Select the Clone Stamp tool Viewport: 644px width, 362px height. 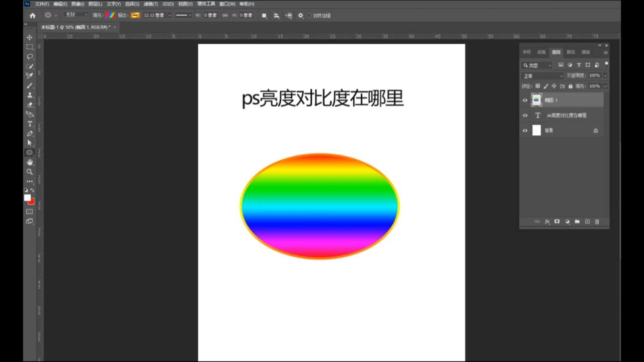click(x=29, y=95)
